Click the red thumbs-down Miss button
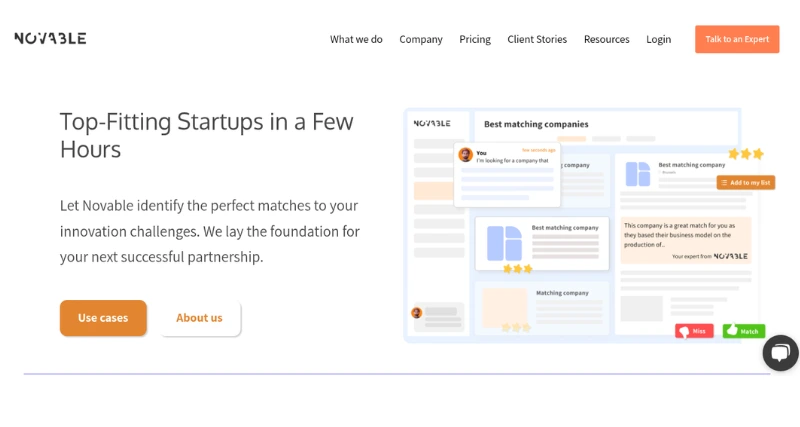Screen dimensions: 800x427 694,331
